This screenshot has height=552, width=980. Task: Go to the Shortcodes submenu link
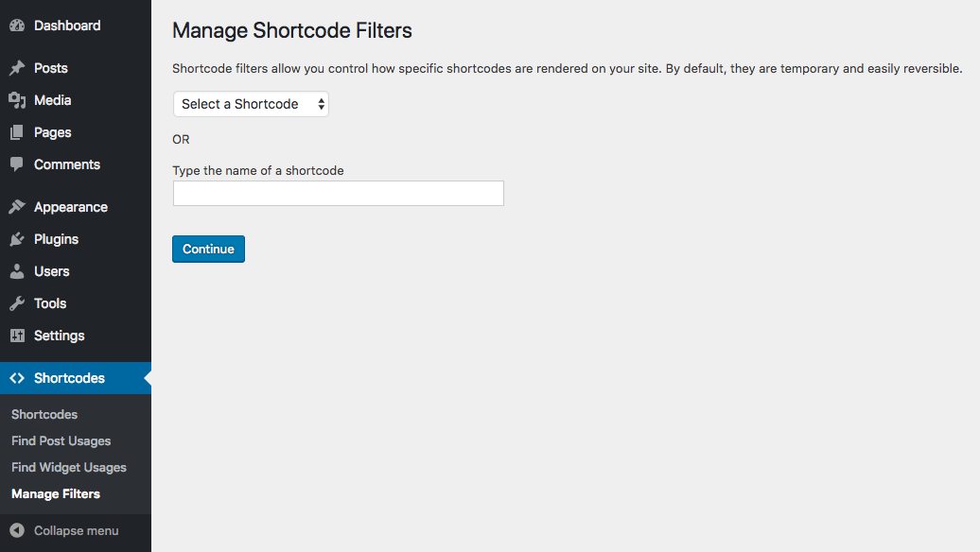(44, 415)
